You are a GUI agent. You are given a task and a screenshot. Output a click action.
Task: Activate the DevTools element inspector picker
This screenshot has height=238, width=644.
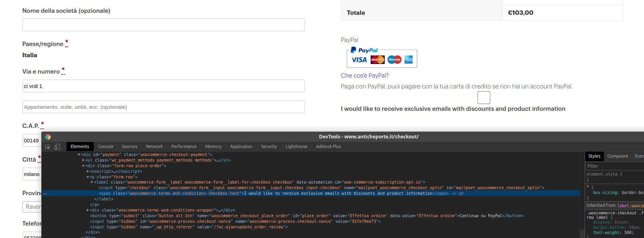[48, 147]
